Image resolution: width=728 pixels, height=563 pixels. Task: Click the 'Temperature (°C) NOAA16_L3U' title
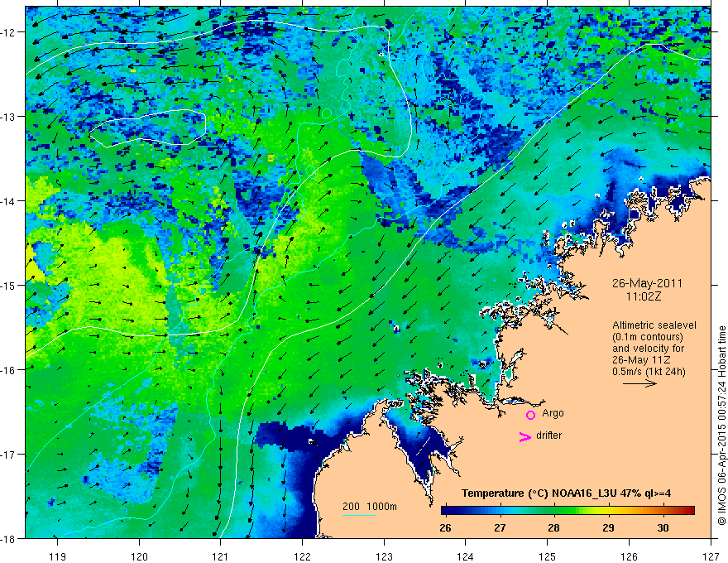tap(539, 493)
